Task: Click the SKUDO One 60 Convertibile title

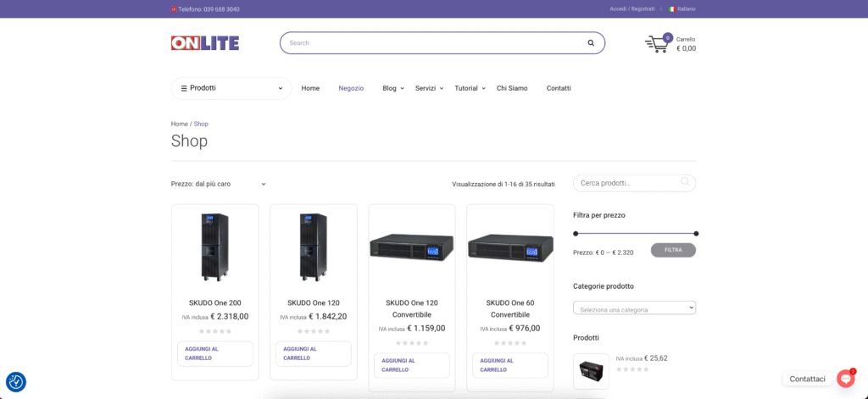Action: click(509, 309)
